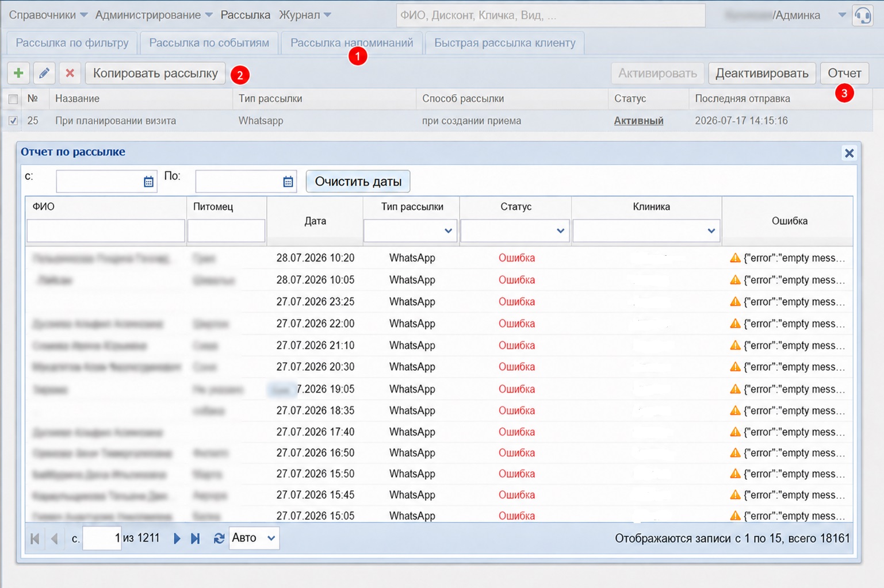884x588 pixels.
Task: Sort by the Ошибка column header
Action: pyautogui.click(x=789, y=221)
